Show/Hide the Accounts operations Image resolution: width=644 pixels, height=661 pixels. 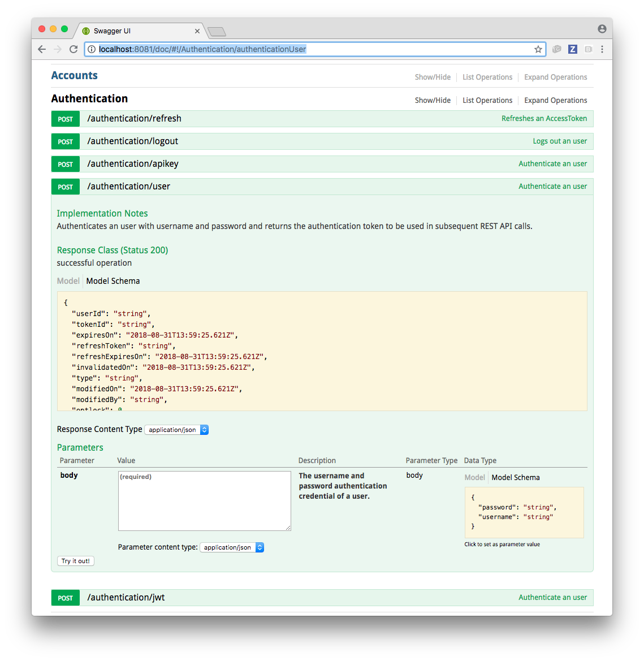coord(433,77)
